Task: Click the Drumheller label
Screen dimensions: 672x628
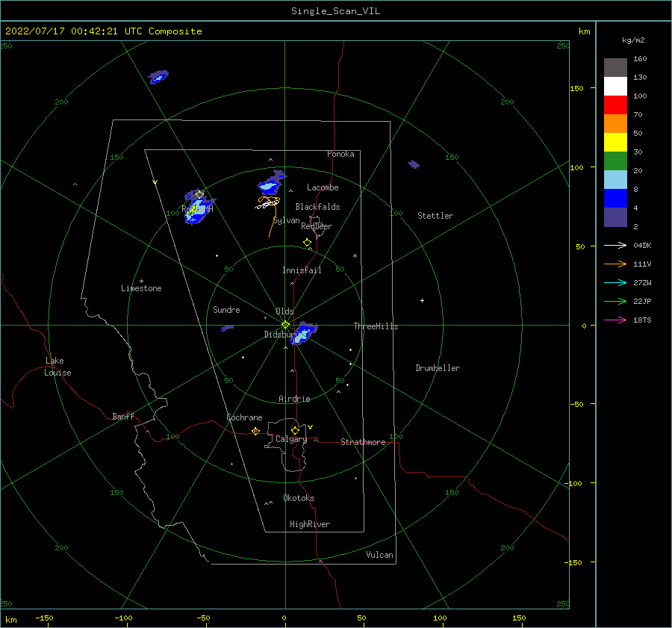Action: click(438, 368)
